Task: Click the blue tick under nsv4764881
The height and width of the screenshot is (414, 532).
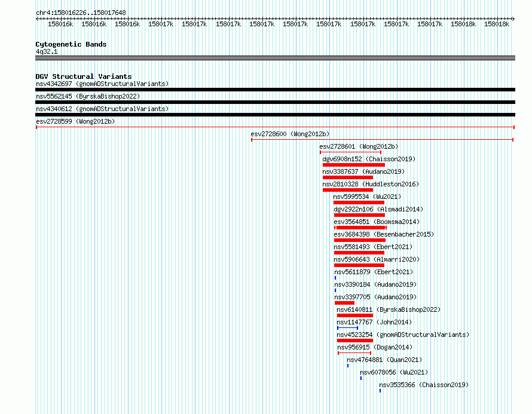Action: (348, 366)
